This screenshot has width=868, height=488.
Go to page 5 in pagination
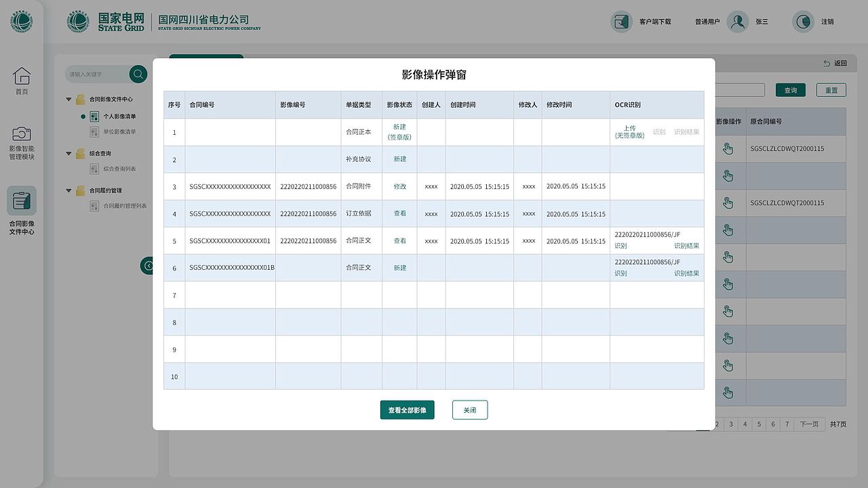759,424
